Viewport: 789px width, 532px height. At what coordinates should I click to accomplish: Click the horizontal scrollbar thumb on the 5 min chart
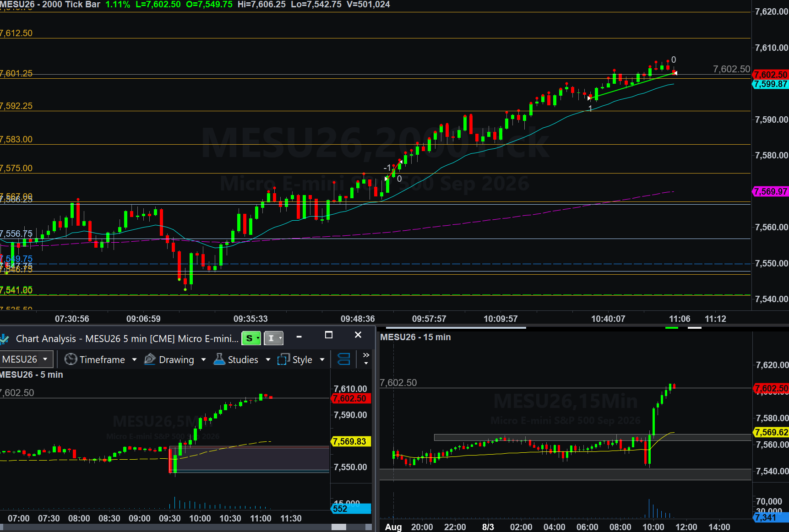click(339, 527)
